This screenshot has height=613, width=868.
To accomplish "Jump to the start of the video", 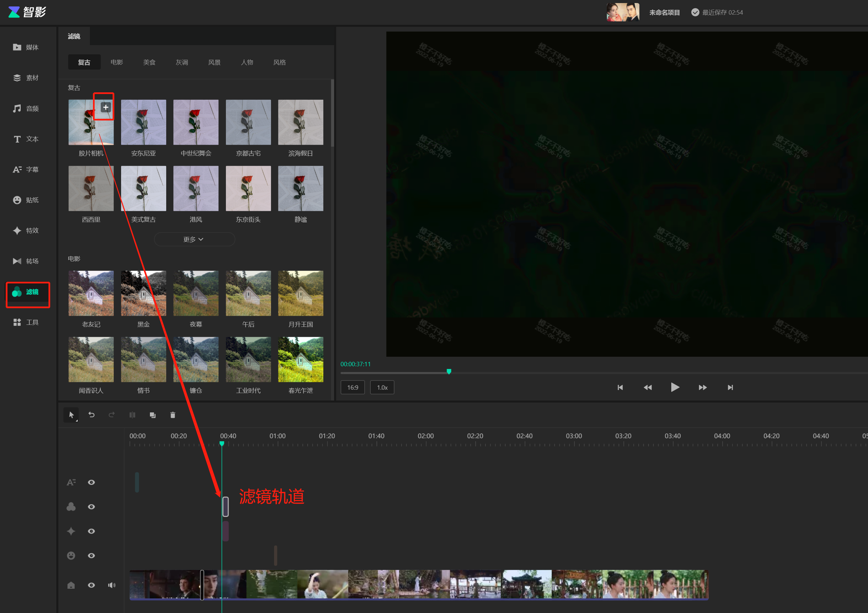I will tap(620, 388).
